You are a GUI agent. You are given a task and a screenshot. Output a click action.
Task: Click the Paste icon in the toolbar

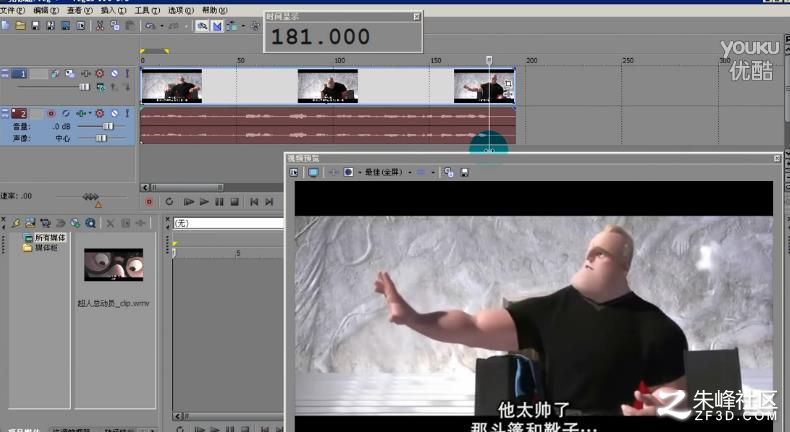coord(130,25)
